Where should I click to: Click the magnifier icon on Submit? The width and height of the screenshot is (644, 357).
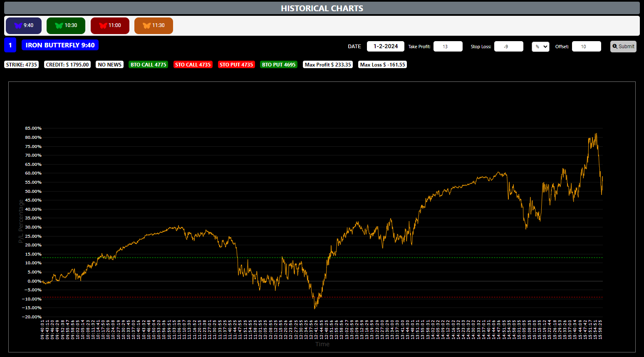coord(615,47)
